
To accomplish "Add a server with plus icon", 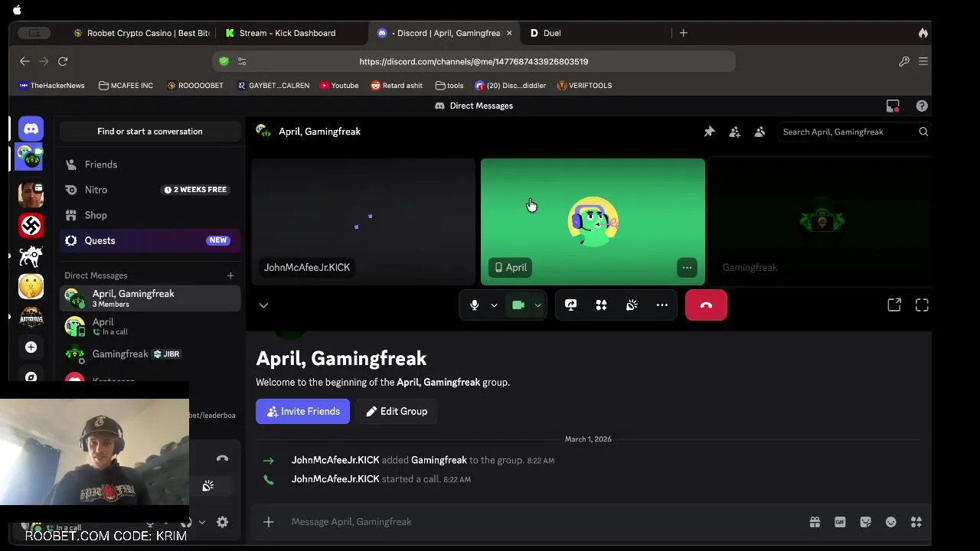I will [31, 347].
